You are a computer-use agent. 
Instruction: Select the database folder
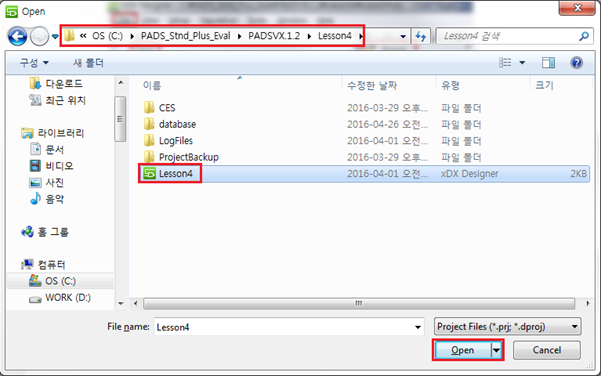point(177,125)
